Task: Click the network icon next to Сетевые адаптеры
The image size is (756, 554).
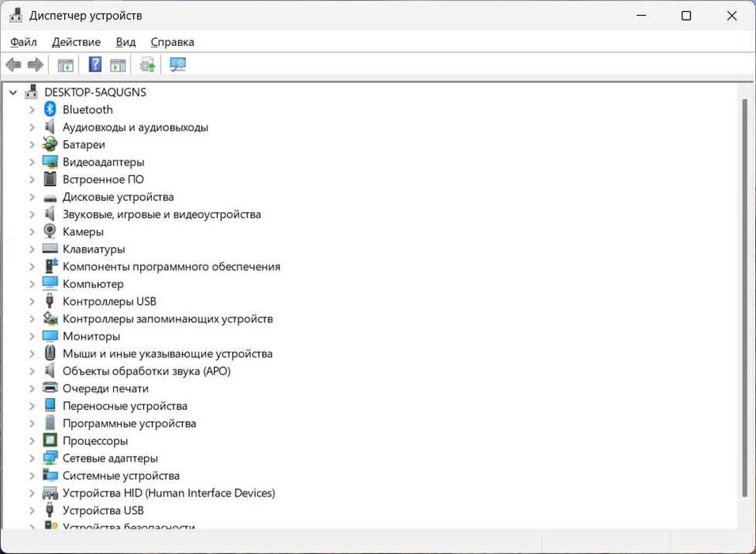Action: [x=50, y=457]
